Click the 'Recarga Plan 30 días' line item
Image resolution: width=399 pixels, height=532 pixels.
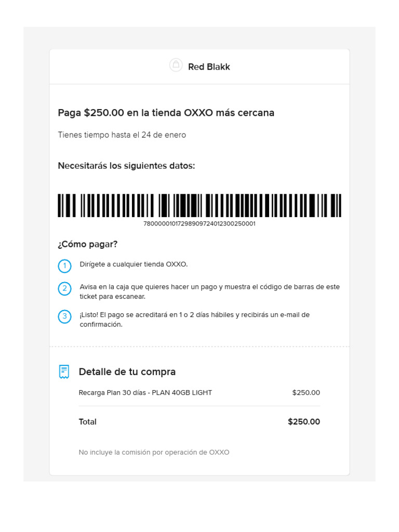pyautogui.click(x=145, y=393)
